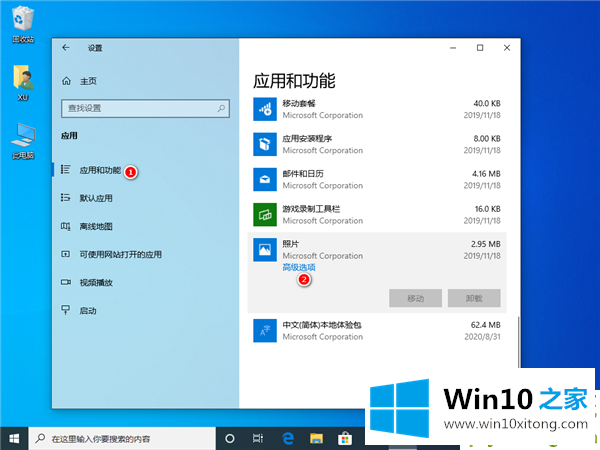The width and height of the screenshot is (600, 450).
Task: Open 离线地图 settings page
Action: coord(96,227)
